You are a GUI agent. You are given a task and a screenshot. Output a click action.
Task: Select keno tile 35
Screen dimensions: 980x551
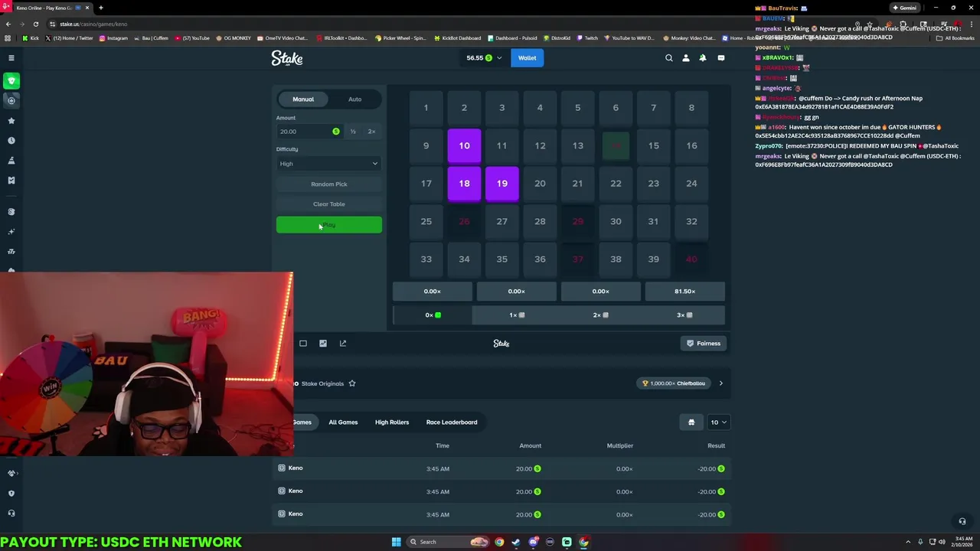502,259
